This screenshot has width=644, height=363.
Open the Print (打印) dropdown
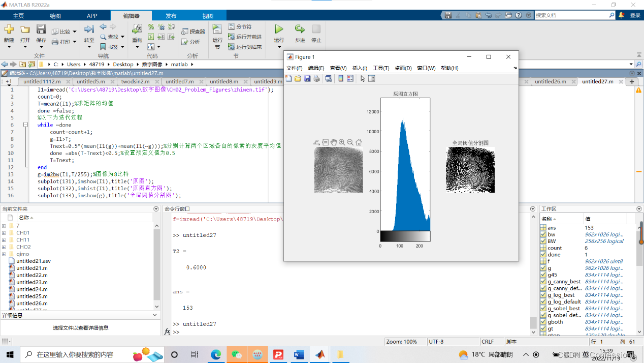pos(75,42)
